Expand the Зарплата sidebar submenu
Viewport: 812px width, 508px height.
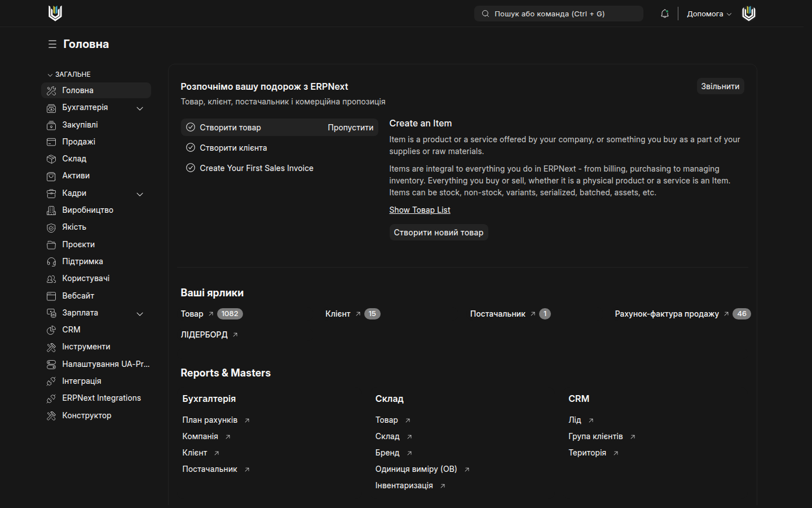pos(140,314)
